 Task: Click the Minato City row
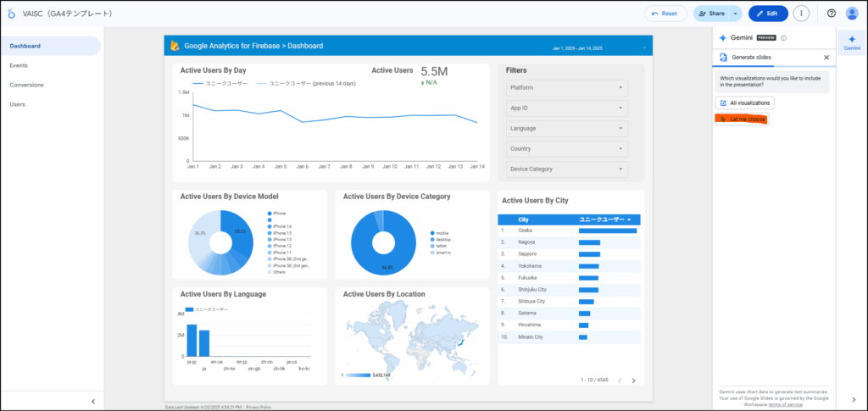click(x=569, y=337)
